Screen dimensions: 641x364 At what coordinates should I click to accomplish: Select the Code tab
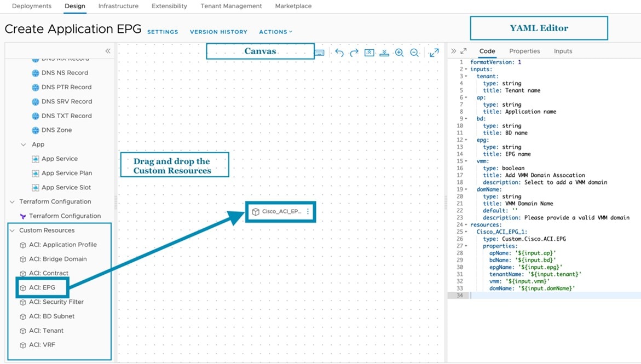click(487, 51)
